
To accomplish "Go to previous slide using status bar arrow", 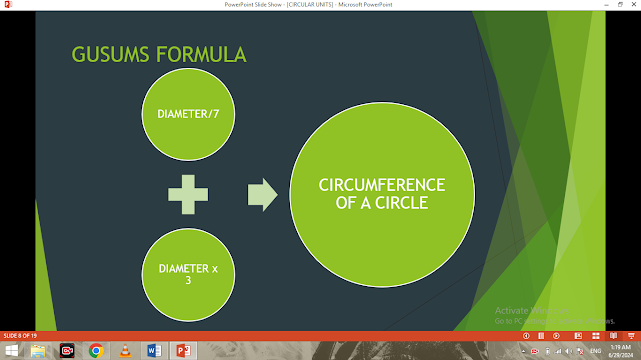I will 526,336.
